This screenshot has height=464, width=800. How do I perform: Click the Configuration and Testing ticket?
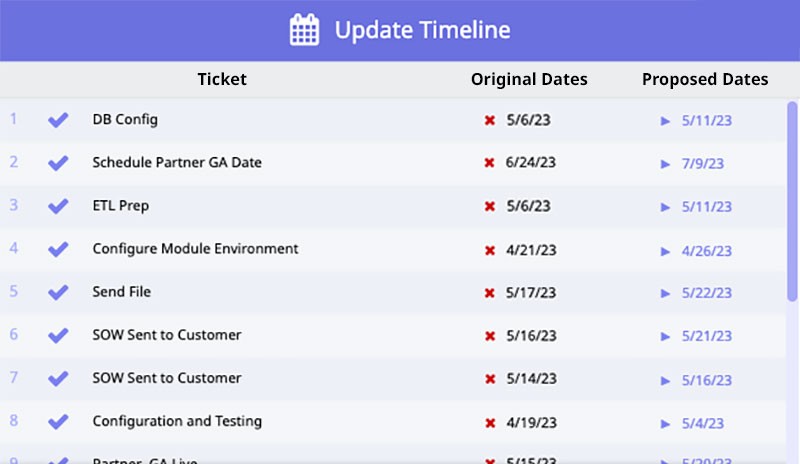[177, 421]
